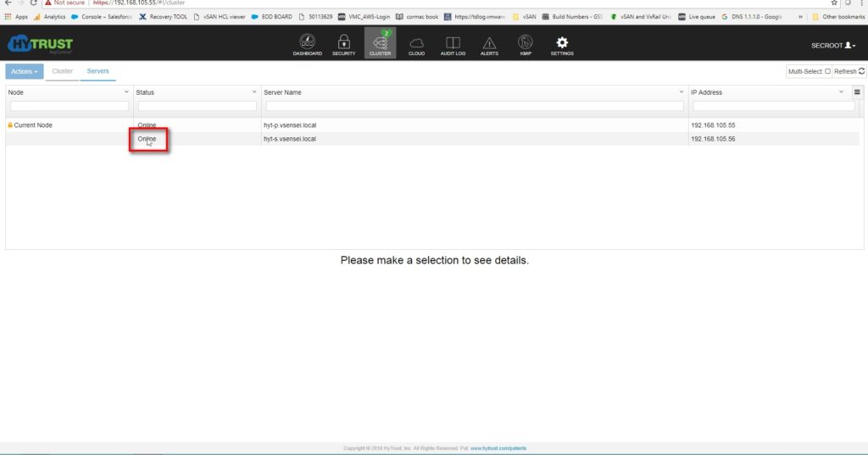Go to the Cloud section

pyautogui.click(x=416, y=45)
